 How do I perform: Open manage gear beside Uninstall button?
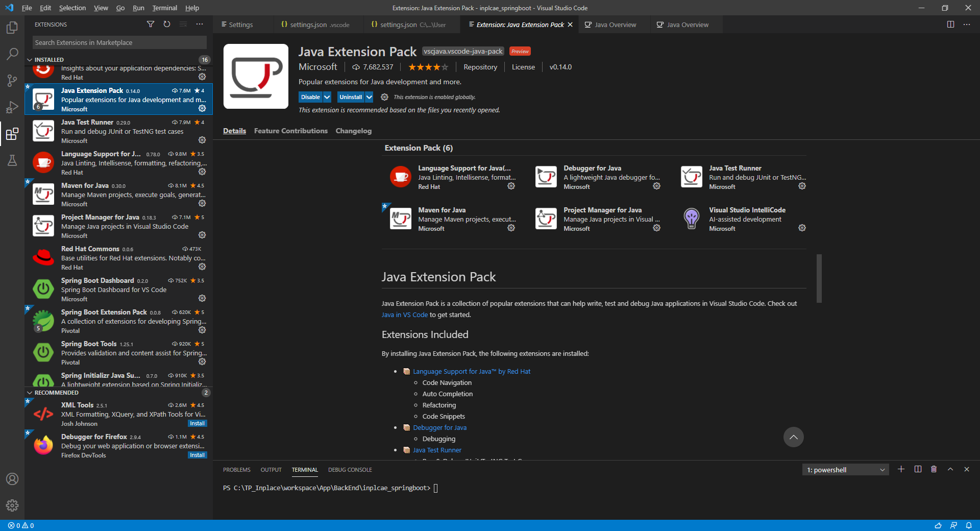point(384,97)
